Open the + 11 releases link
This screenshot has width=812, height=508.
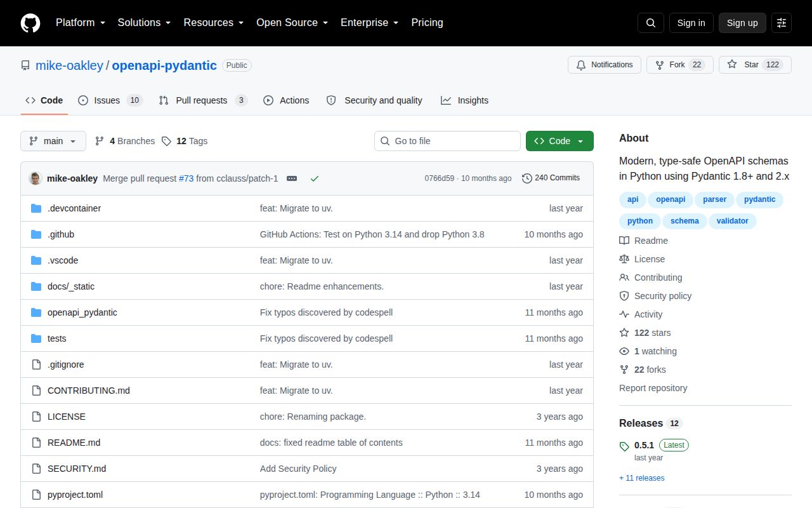point(642,478)
